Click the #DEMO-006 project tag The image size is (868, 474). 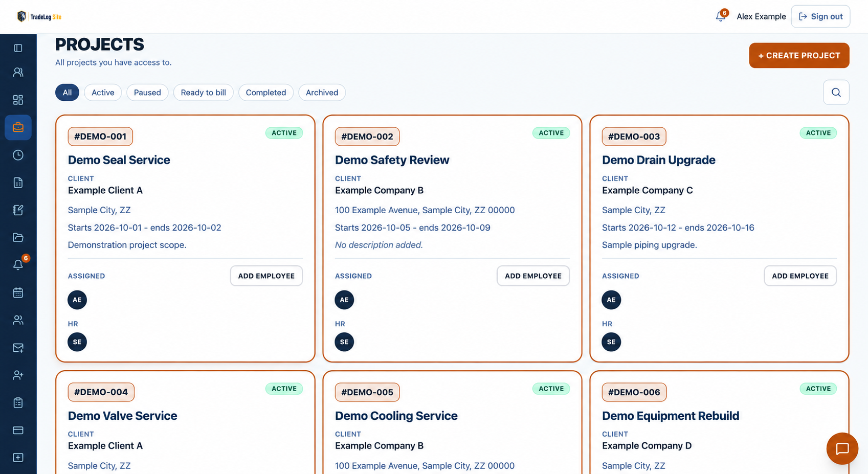[634, 392]
